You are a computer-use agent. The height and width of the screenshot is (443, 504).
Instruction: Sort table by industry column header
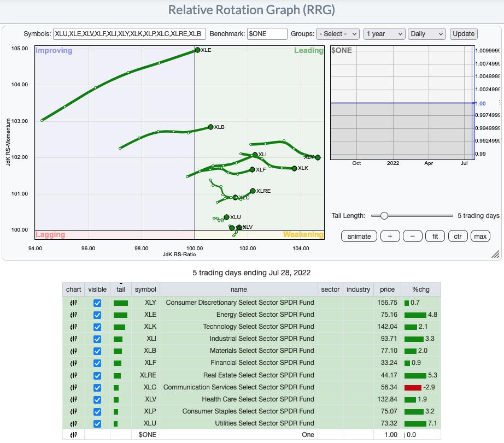(x=358, y=290)
